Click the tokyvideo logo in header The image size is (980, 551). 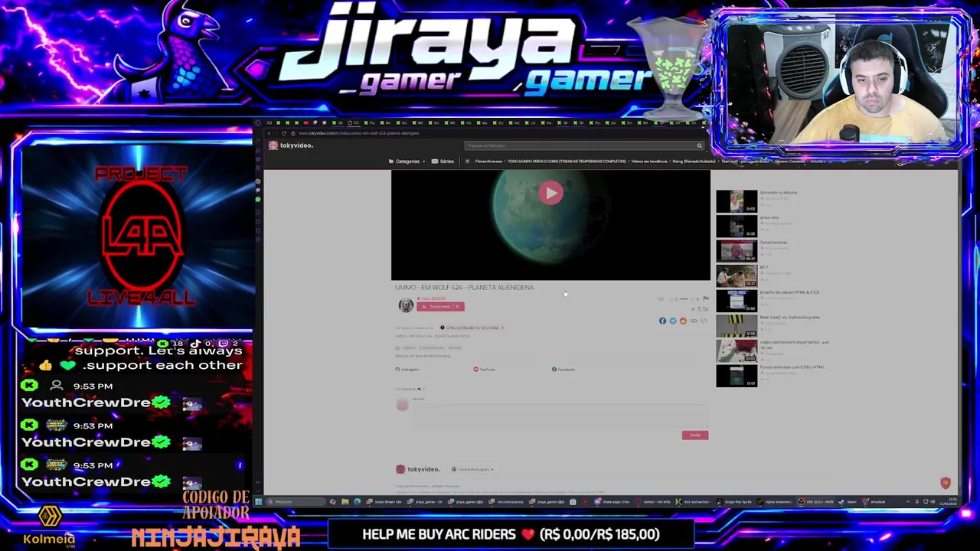290,145
